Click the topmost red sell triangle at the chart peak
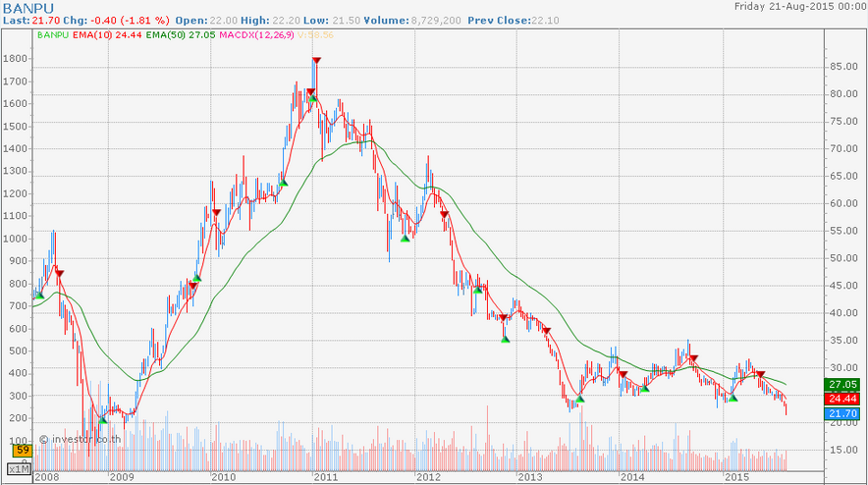Viewport: 868px width, 485px height. coord(316,60)
